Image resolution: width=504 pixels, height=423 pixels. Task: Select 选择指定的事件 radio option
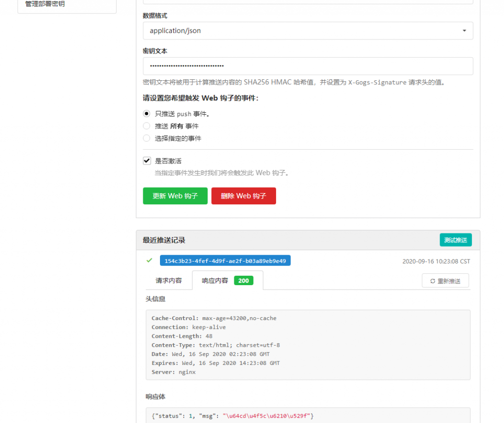pos(146,138)
